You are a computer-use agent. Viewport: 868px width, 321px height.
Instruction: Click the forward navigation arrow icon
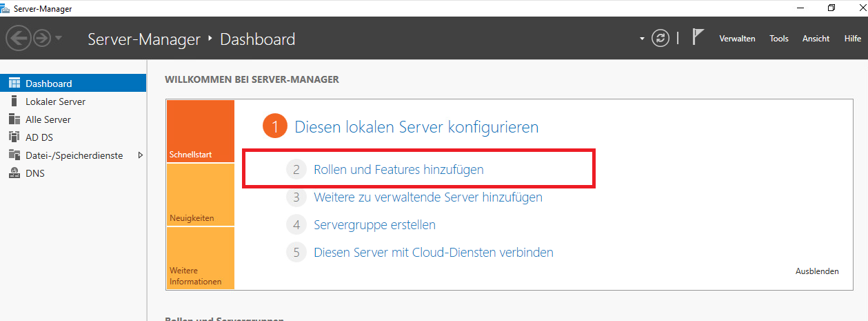pyautogui.click(x=41, y=39)
